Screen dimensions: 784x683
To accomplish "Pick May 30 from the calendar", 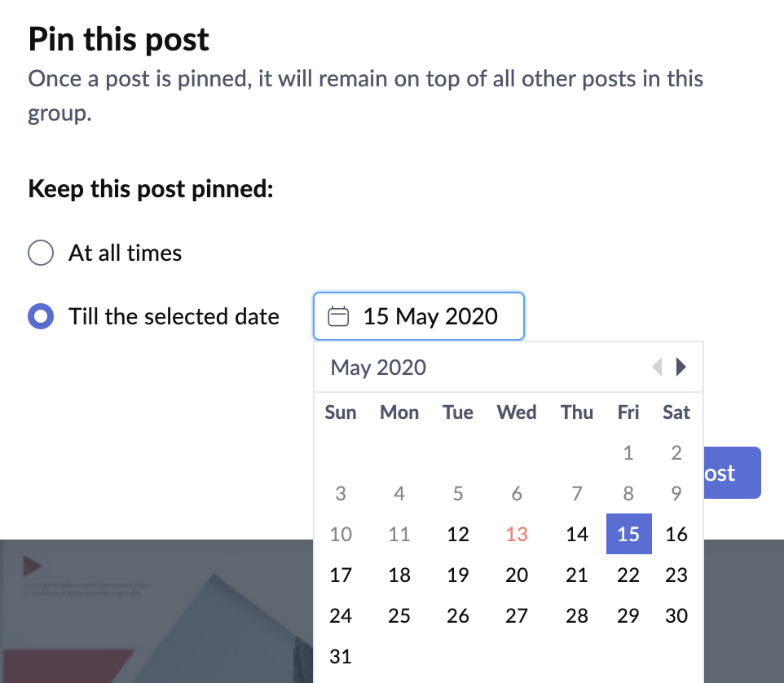I will tap(676, 615).
